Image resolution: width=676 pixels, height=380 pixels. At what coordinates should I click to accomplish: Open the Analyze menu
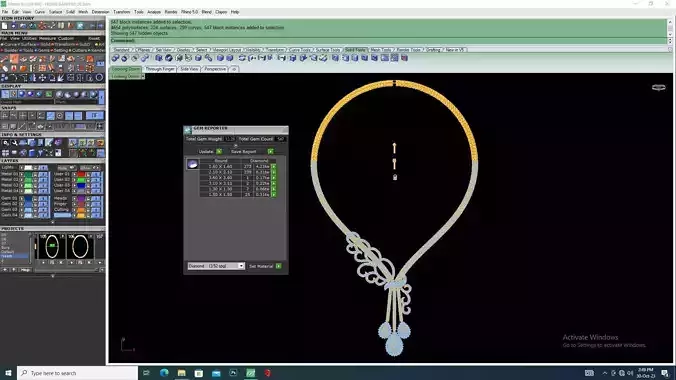(x=153, y=12)
